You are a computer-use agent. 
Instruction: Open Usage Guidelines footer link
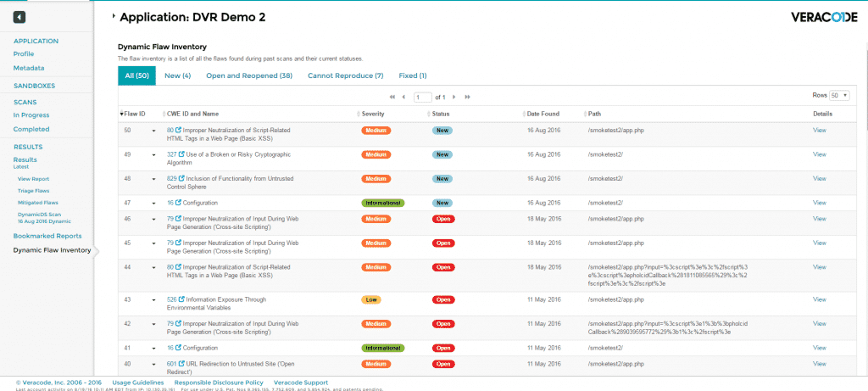click(138, 383)
